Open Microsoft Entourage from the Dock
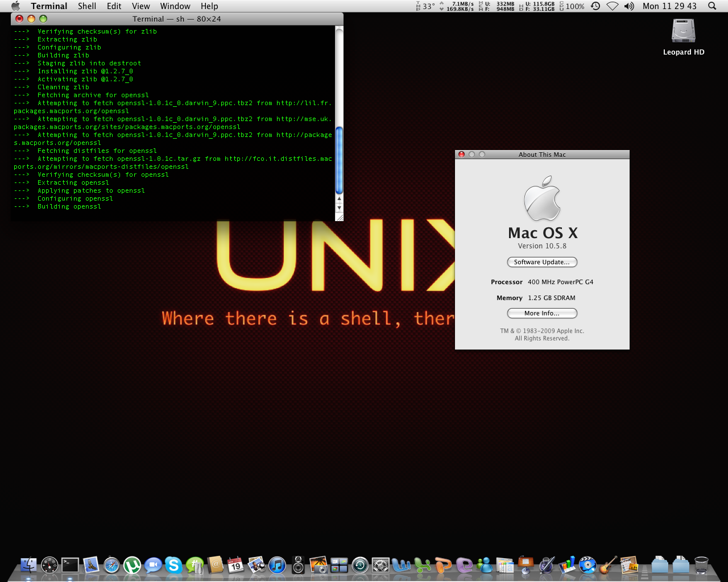 pos(464,565)
